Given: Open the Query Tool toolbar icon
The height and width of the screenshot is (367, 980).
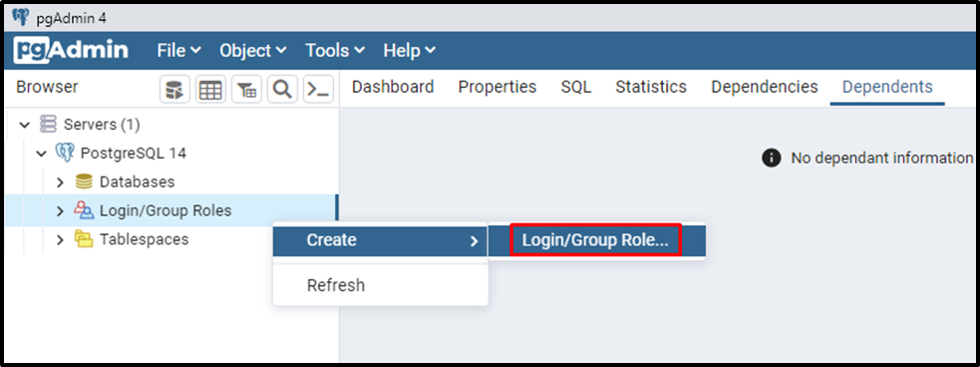Looking at the screenshot, I should (x=175, y=90).
